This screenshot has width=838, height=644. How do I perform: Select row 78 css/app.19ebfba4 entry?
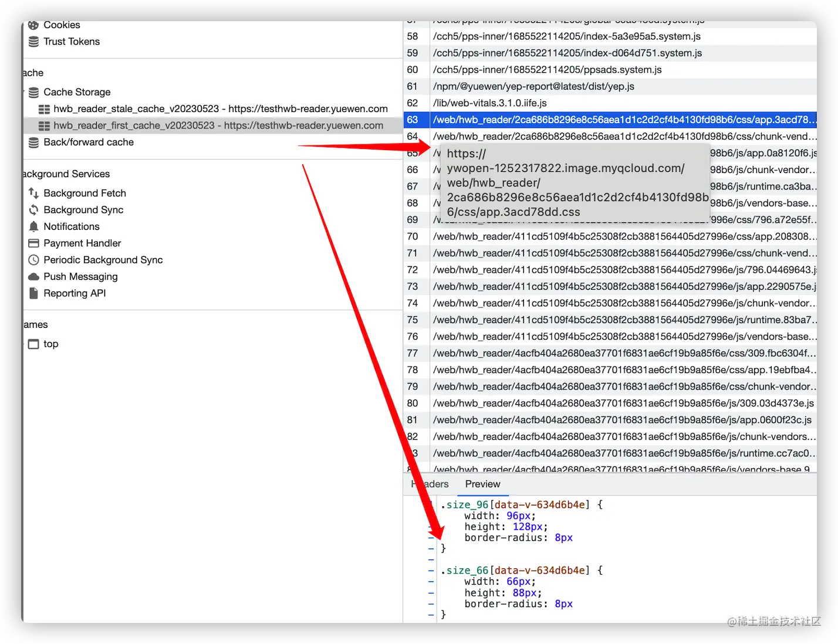click(610, 370)
